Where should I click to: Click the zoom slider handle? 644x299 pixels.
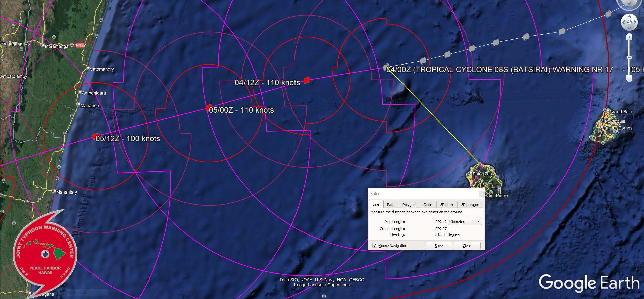click(629, 57)
